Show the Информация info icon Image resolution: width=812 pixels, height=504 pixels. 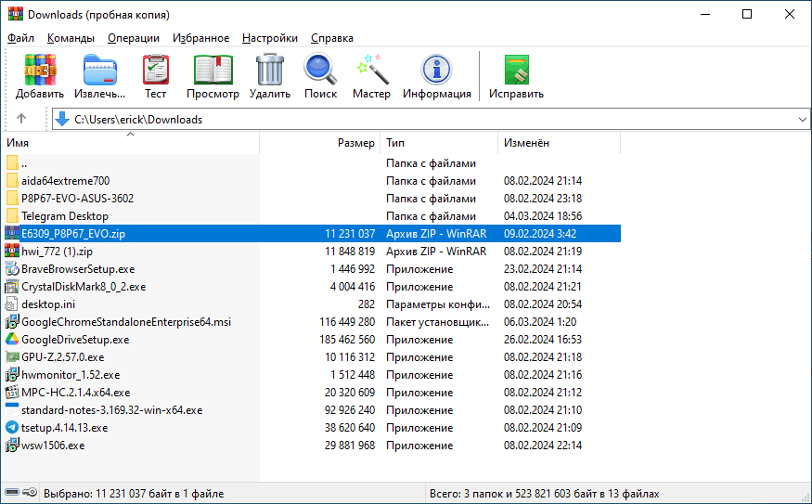tap(436, 70)
